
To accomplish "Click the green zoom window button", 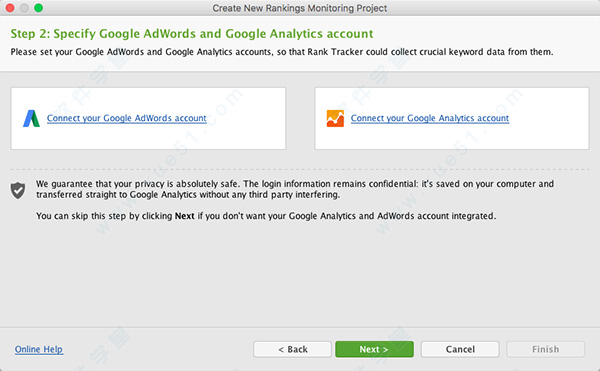I will [38, 8].
